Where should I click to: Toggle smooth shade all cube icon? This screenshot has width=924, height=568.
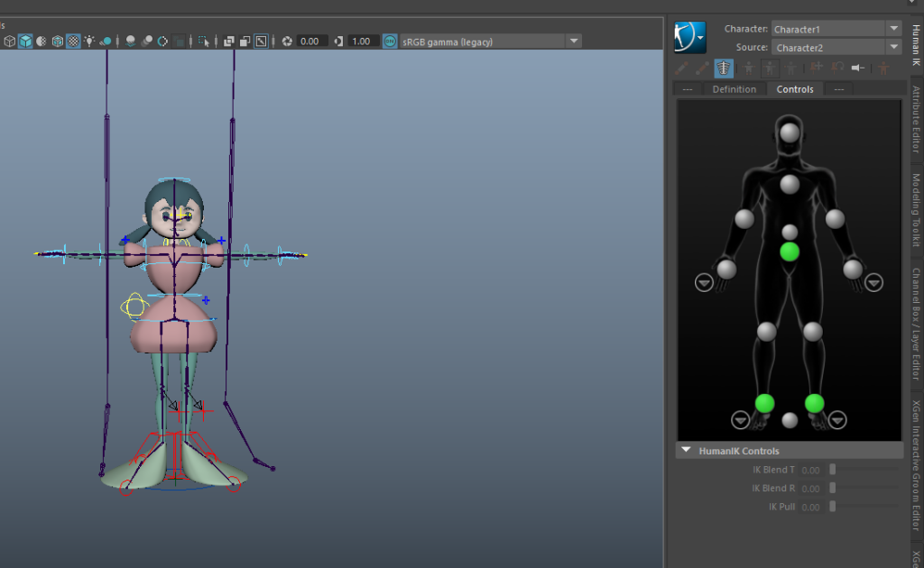click(25, 41)
